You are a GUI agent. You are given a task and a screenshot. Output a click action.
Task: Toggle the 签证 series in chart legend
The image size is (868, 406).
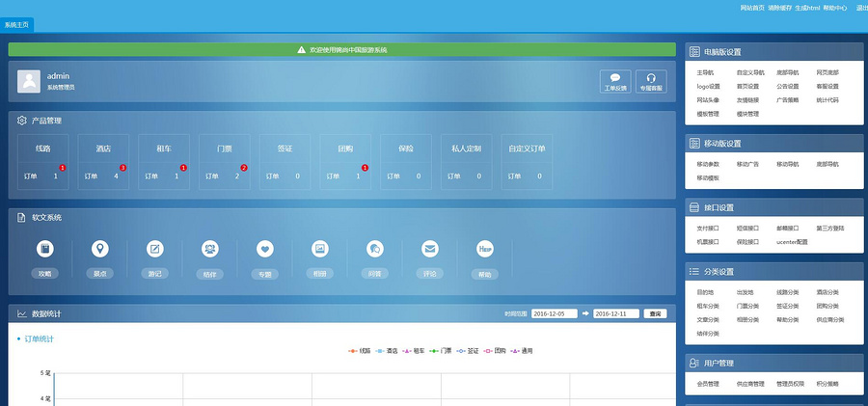(468, 351)
